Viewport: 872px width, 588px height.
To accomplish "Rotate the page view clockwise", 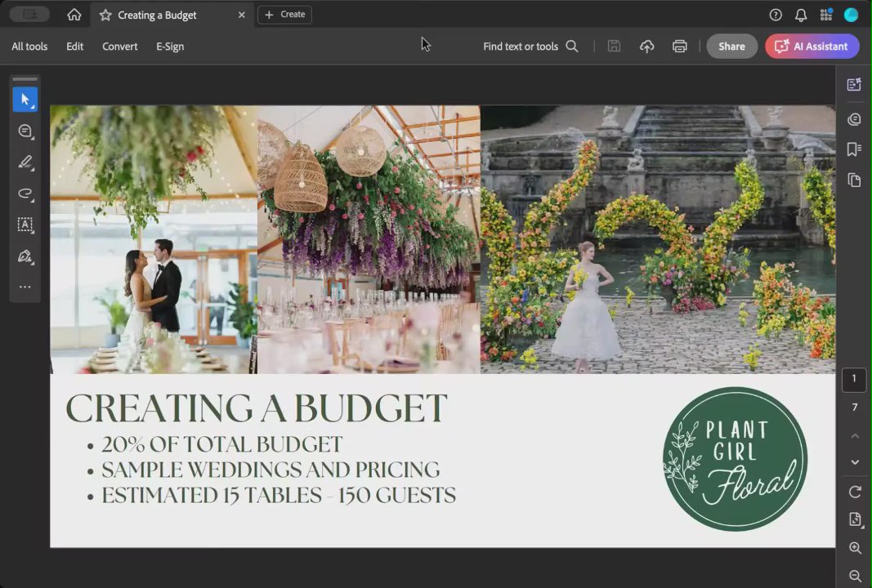I will [x=855, y=492].
